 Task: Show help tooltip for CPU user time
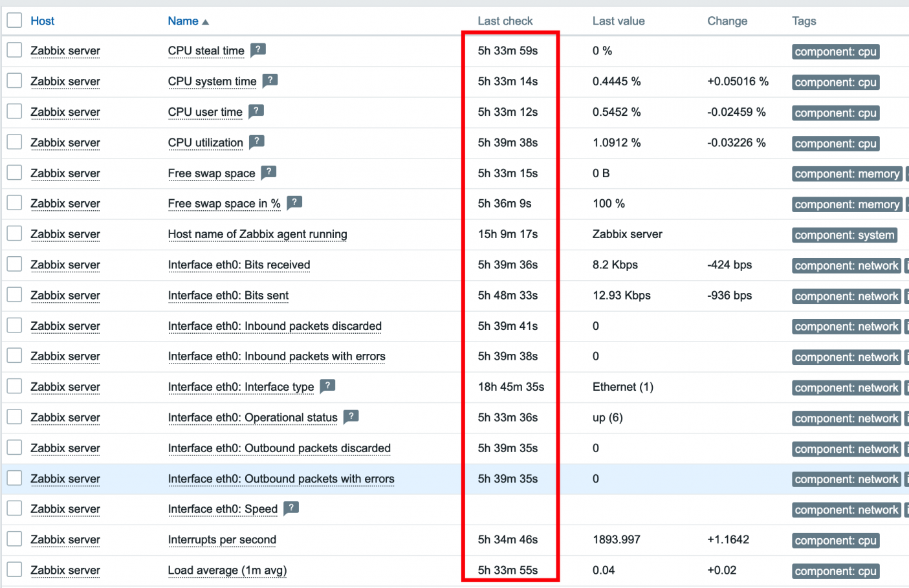click(x=256, y=111)
